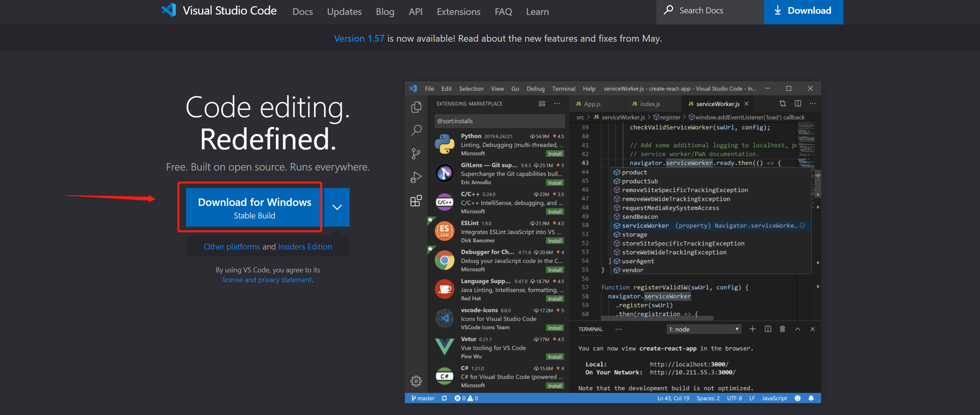Click the errors and warnings count in status bar
Screen dimensions: 980x415
(466, 398)
